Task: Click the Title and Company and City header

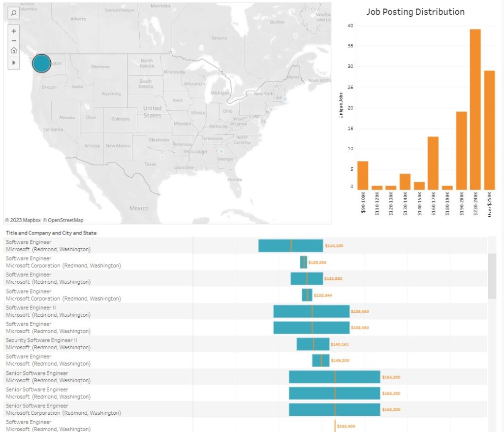Action: coord(51,233)
